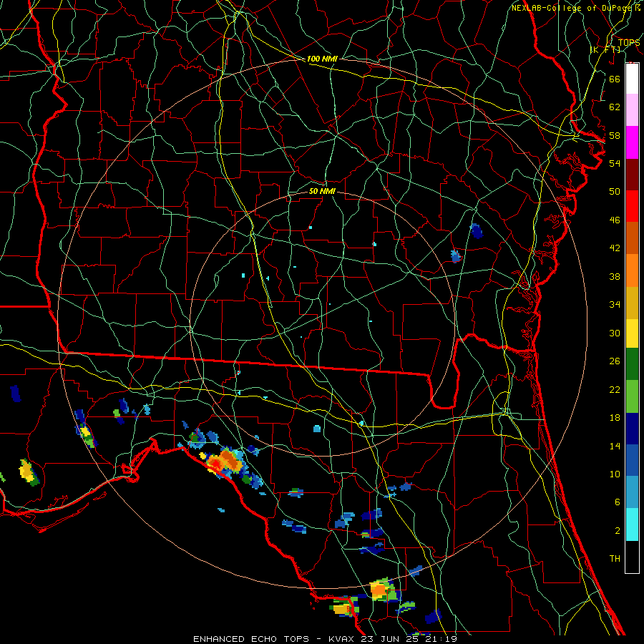This screenshot has height=644, width=644.
Task: Select the '46' scale label
Action: coord(615,220)
